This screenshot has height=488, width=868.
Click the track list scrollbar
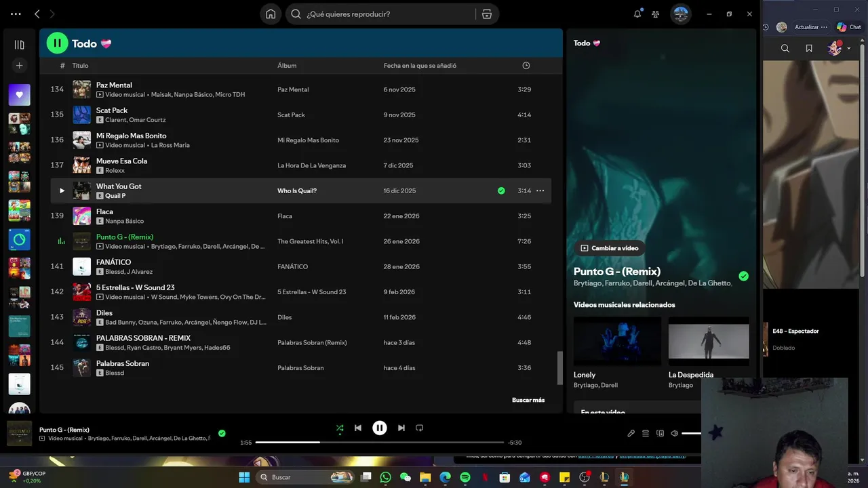tap(559, 368)
